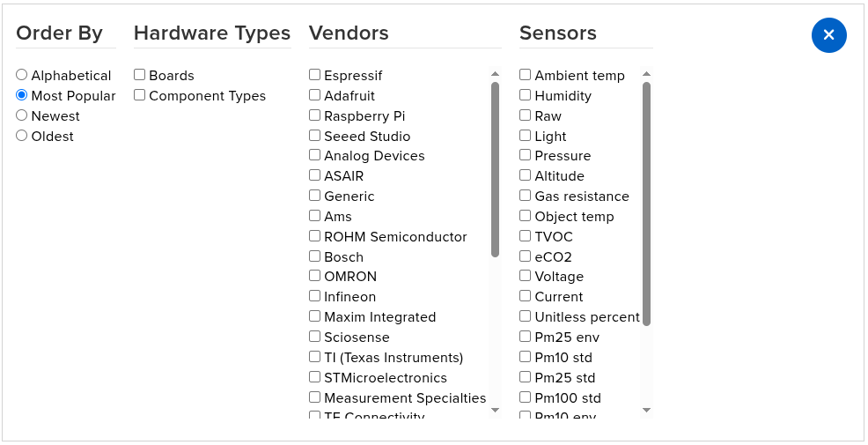Enable the Gas resistance sensor filter
This screenshot has width=868, height=445.
526,196
